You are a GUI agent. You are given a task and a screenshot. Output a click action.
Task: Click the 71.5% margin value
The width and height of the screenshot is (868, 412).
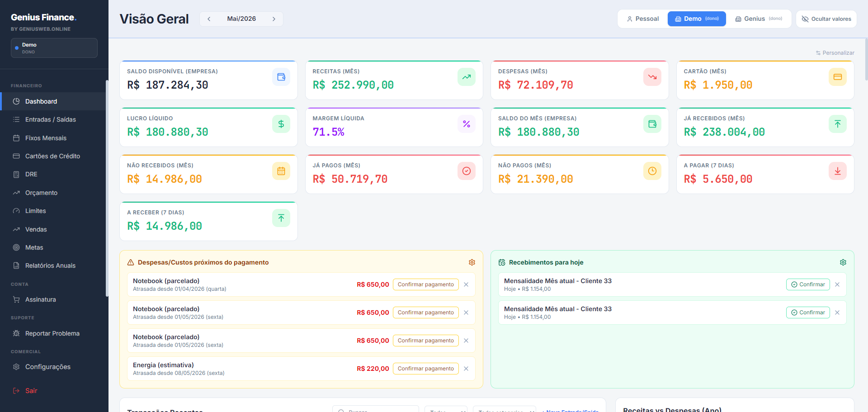pyautogui.click(x=329, y=132)
